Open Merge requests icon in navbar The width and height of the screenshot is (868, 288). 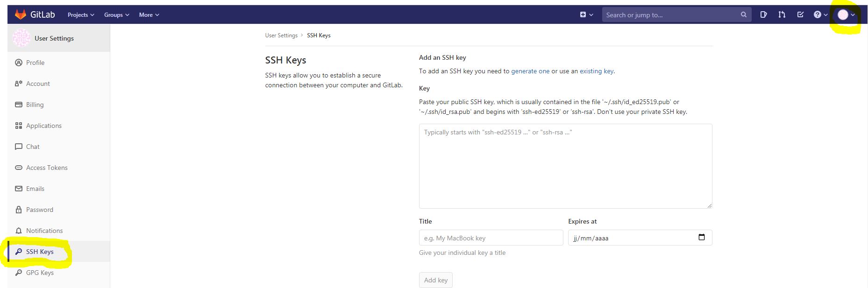pos(782,15)
